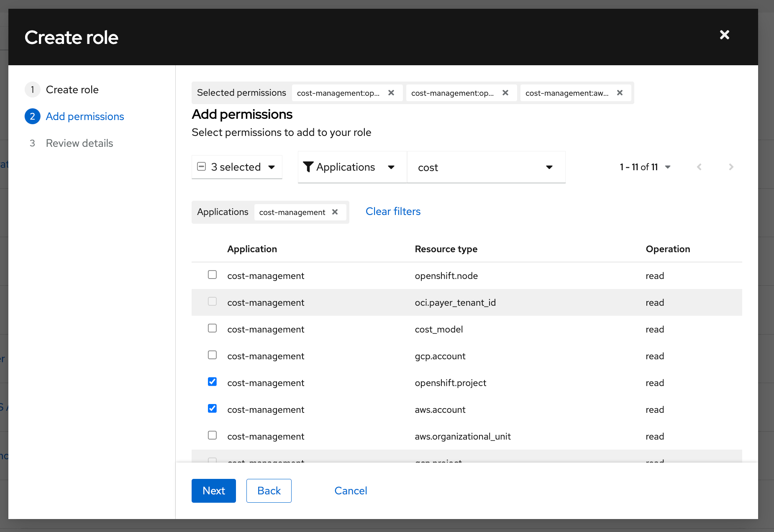This screenshot has height=532, width=774.
Task: Go to previous page of permissions
Action: pos(699,167)
